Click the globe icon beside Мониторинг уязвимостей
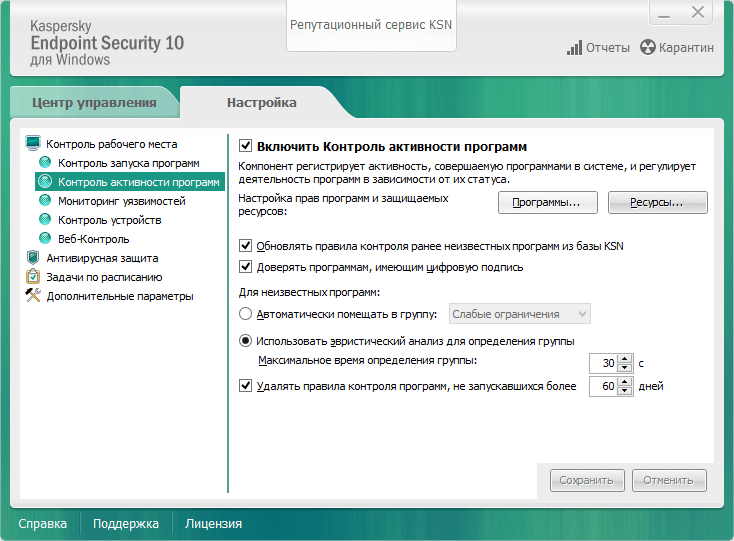Screen dimensions: 734x541 tap(45, 201)
